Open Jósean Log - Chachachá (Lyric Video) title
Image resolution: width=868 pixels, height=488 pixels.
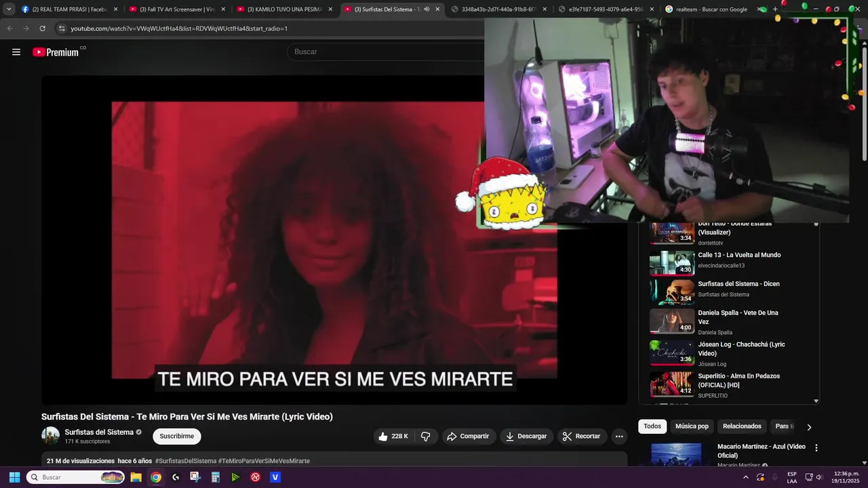pyautogui.click(x=741, y=349)
